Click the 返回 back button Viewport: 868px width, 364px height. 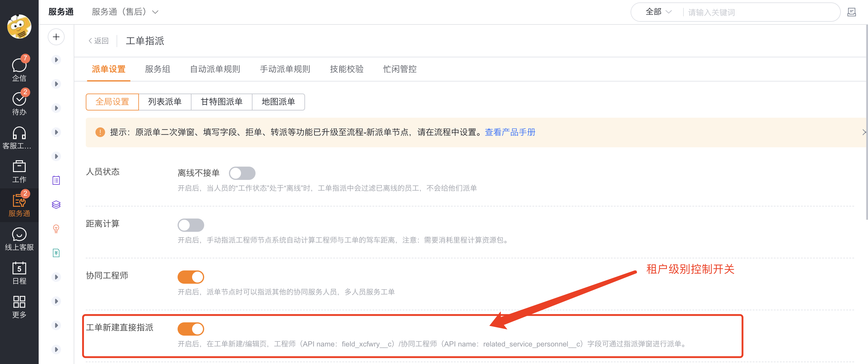98,40
